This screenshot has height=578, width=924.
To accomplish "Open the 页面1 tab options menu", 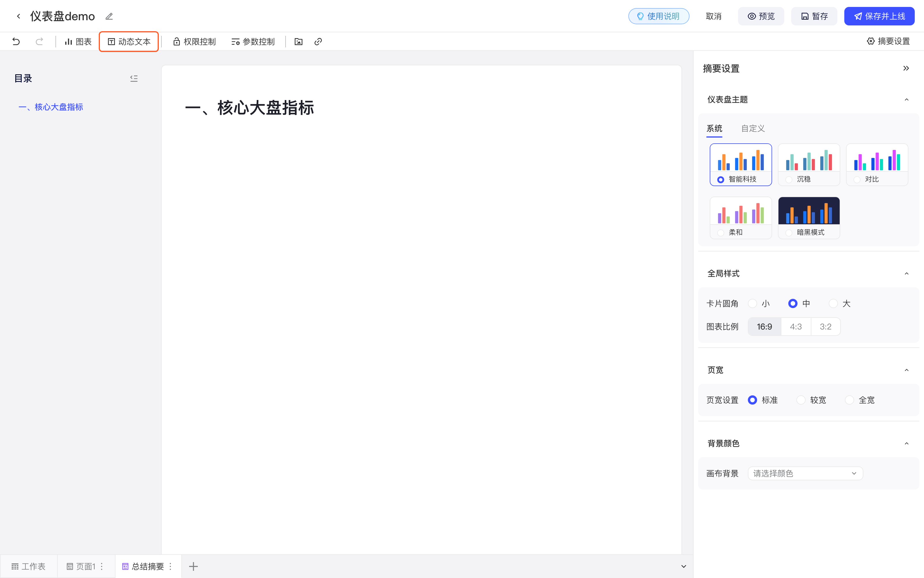I will tap(102, 566).
